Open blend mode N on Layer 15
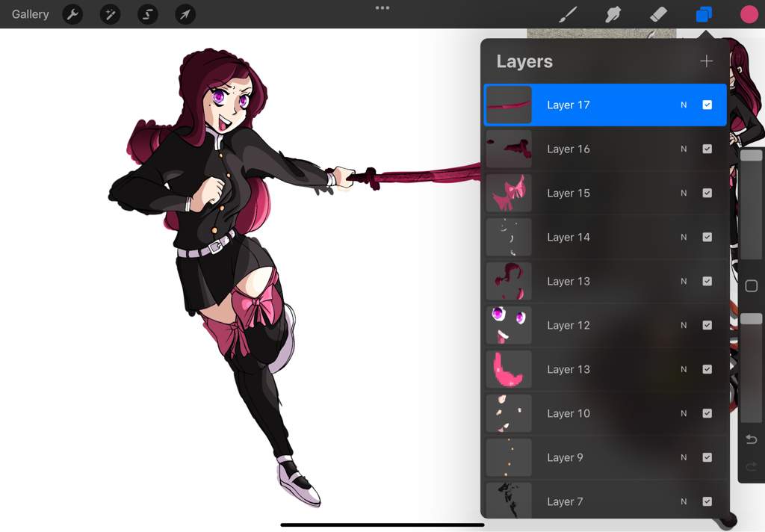This screenshot has width=765, height=532. (683, 193)
